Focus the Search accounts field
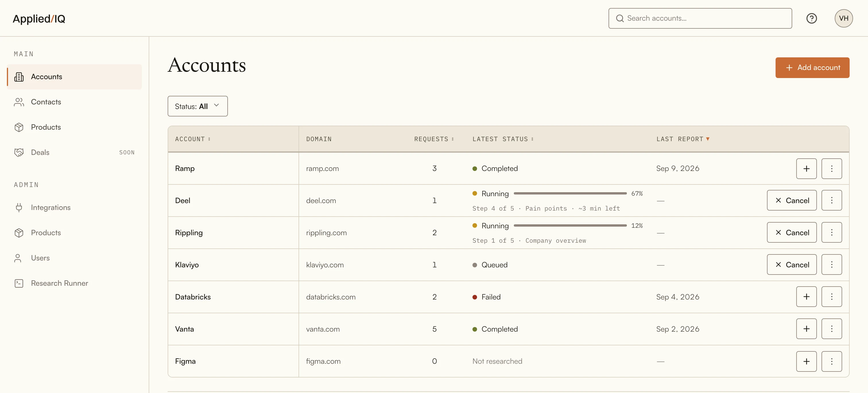This screenshot has width=868, height=393. pos(700,18)
